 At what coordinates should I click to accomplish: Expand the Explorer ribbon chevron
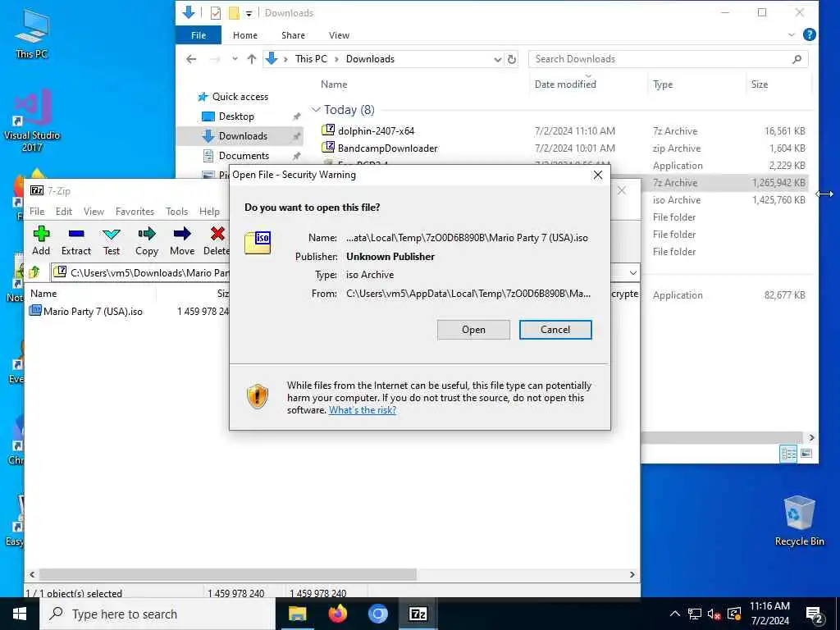pos(792,35)
